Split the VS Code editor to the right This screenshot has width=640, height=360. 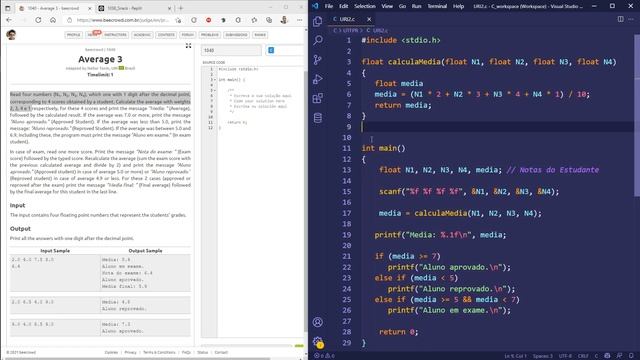point(620,19)
